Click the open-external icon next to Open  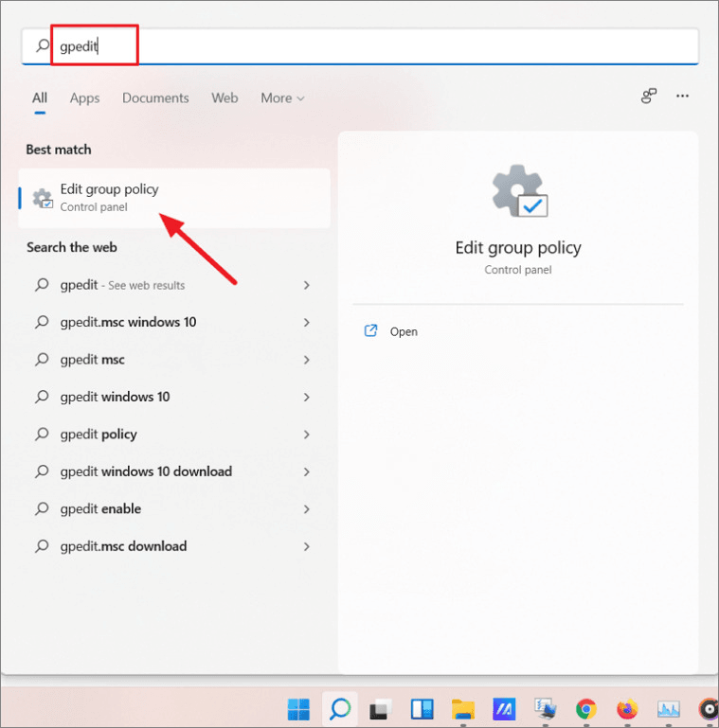[370, 331]
